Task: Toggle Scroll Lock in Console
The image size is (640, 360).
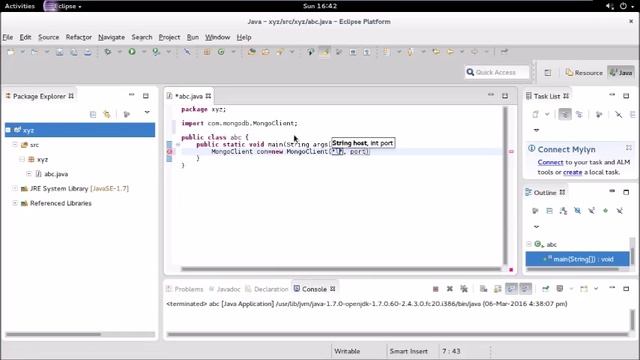Action: 498,289
